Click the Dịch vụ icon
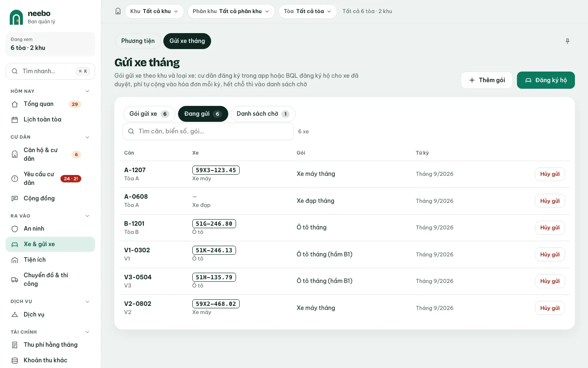The image size is (588, 368). 15,315
